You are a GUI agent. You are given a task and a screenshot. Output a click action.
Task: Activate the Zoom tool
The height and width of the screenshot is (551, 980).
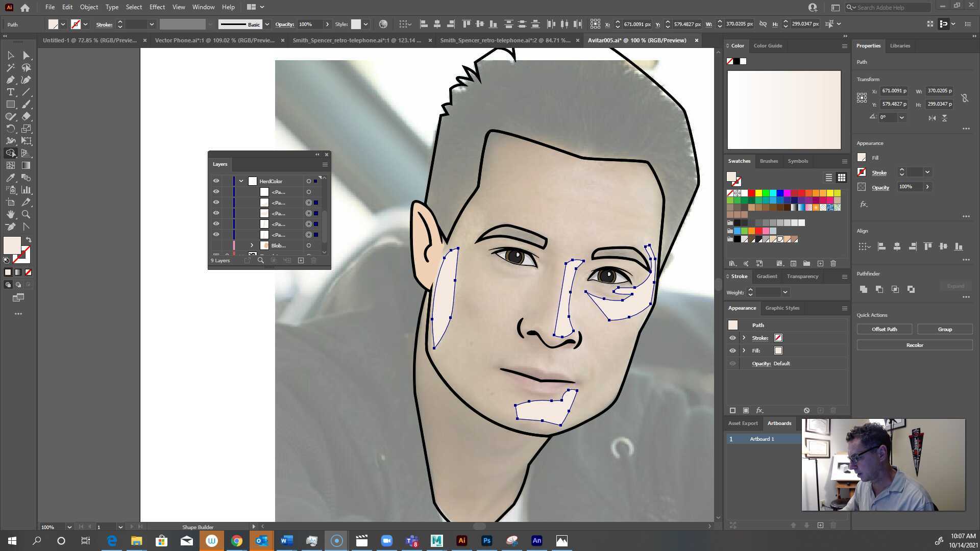(26, 214)
